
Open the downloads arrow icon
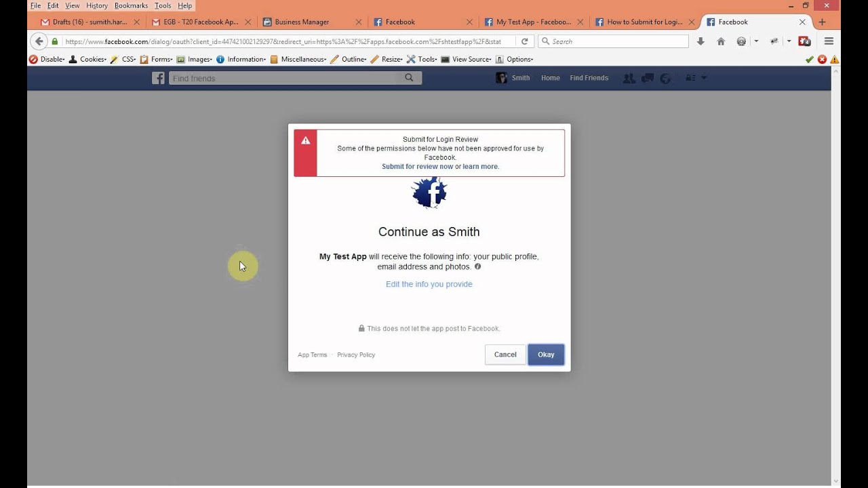701,41
